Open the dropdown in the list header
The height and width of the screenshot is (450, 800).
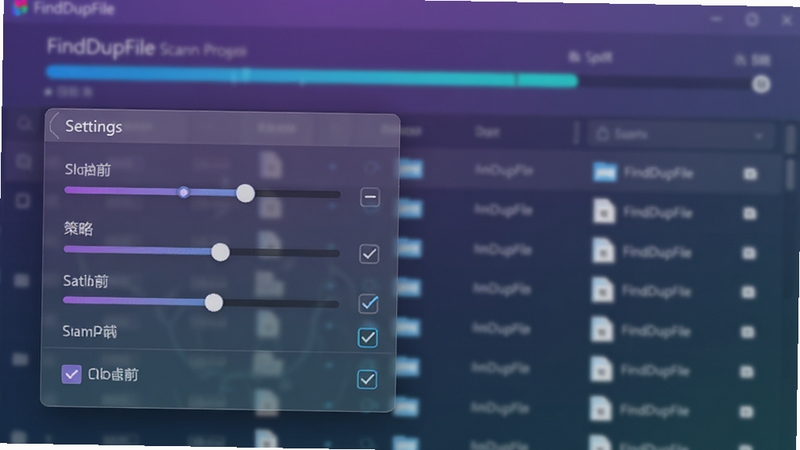click(x=680, y=135)
